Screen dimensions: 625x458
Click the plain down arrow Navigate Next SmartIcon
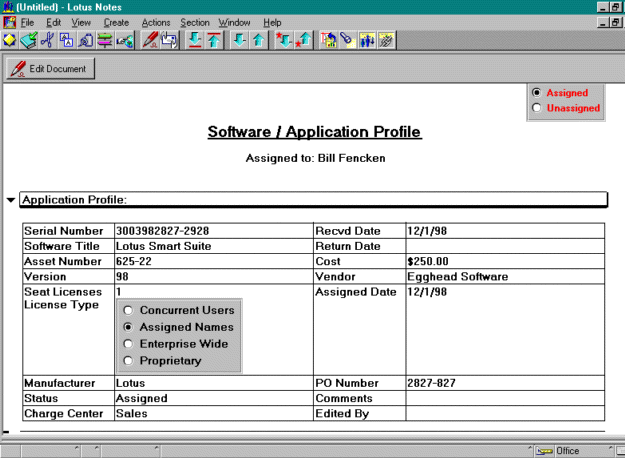(x=240, y=40)
